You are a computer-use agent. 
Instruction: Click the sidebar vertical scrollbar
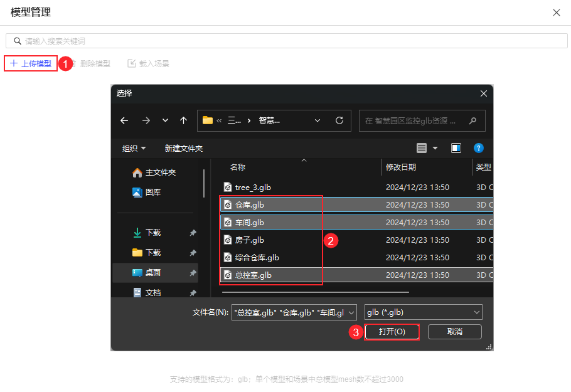[x=204, y=183]
